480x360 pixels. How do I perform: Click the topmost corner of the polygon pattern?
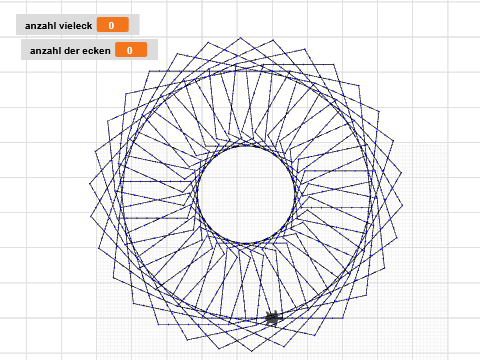tap(240, 38)
